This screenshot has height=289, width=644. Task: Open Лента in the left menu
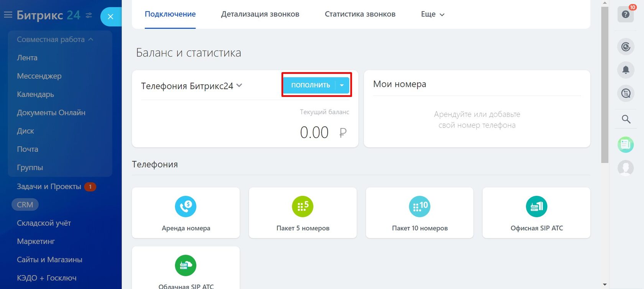coord(27,58)
